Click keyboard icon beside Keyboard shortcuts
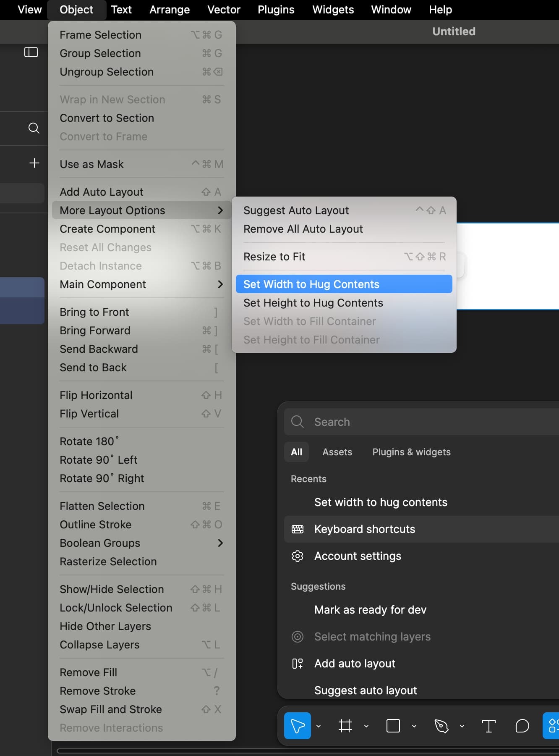Viewport: 559px width, 756px height. (x=298, y=529)
